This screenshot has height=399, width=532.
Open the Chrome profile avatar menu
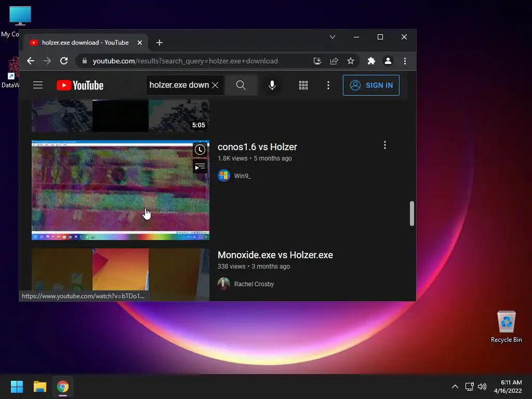388,61
